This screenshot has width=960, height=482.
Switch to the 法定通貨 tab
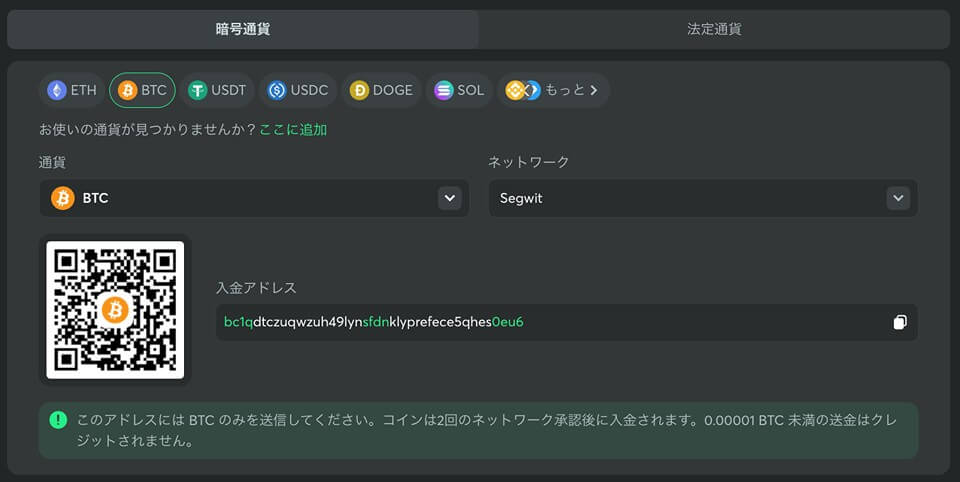coord(714,29)
